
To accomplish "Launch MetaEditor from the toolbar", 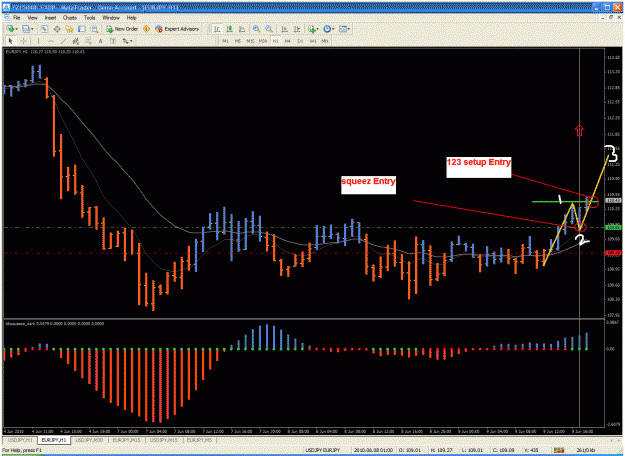I will tap(146, 29).
